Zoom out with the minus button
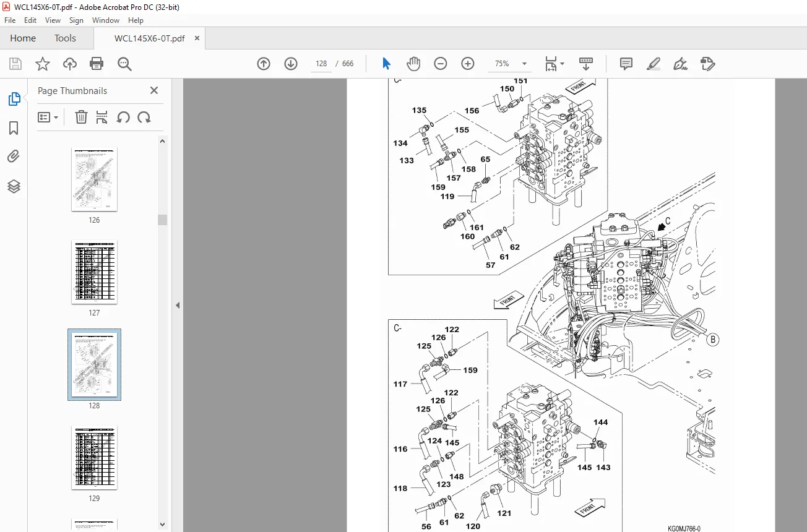 (x=441, y=64)
